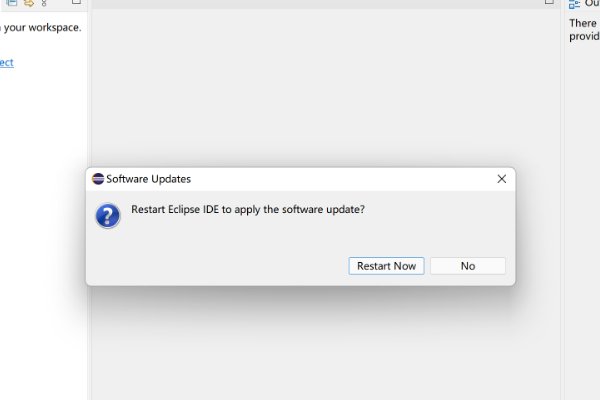
Task: Follow the blue project link in explorer
Action: pyautogui.click(x=7, y=62)
